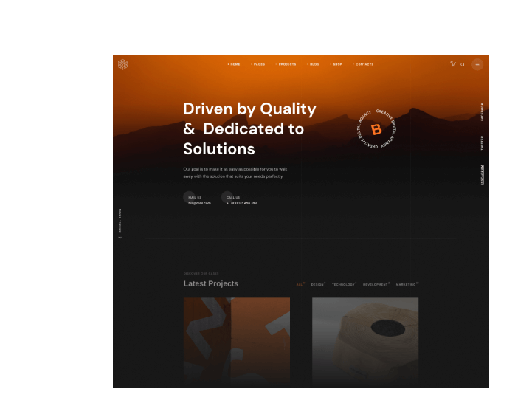
Task: Filter projects by Technology
Action: click(x=343, y=284)
